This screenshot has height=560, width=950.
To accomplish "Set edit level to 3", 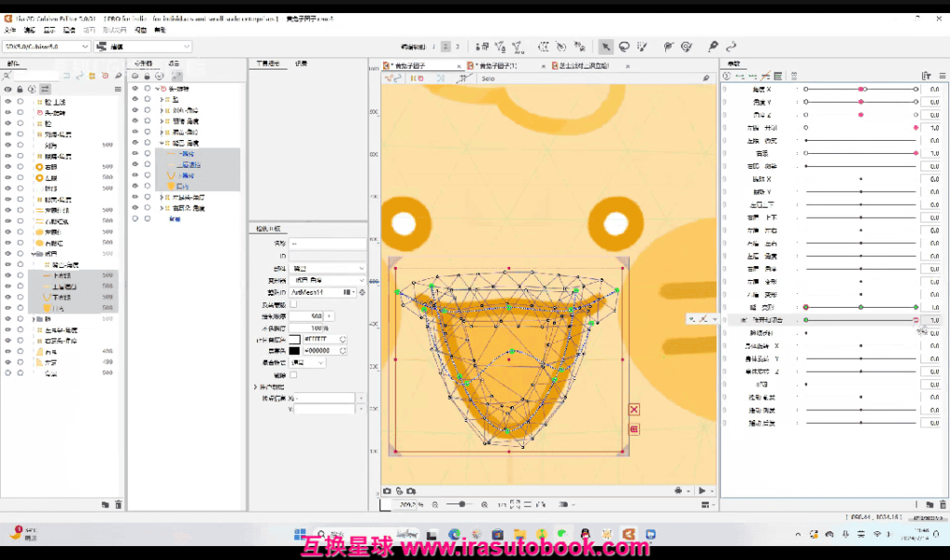I will pyautogui.click(x=457, y=46).
